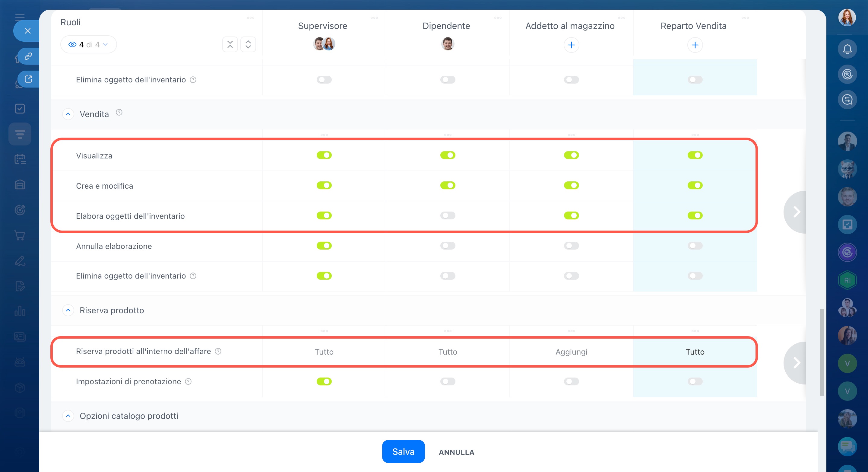Enable Elabora oggetti dell'inventario for Dipendente
This screenshot has height=472, width=868.
coord(448,215)
